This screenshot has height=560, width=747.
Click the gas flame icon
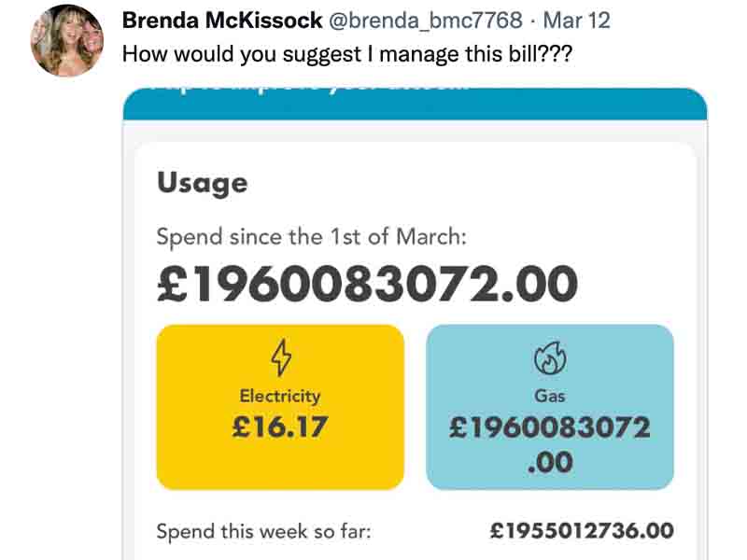tap(550, 357)
